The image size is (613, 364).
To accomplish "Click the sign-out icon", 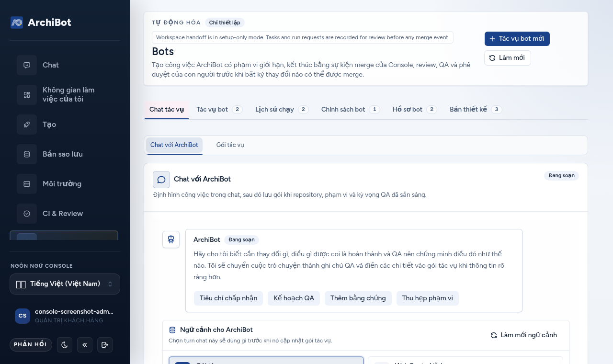I will tap(105, 345).
